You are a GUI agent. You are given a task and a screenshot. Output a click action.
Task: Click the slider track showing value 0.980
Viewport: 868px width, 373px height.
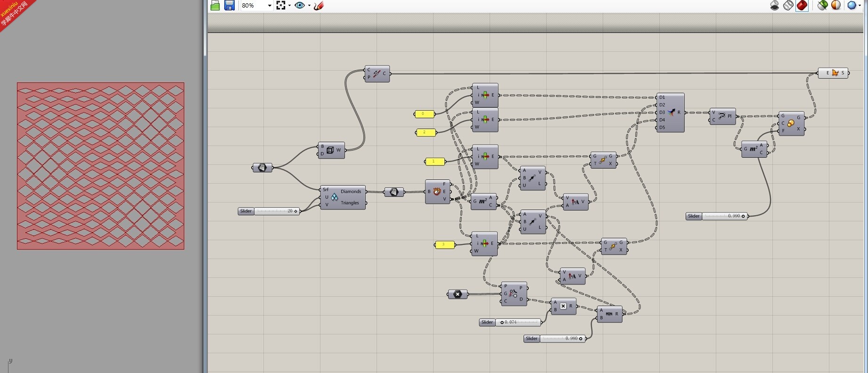[562, 339]
